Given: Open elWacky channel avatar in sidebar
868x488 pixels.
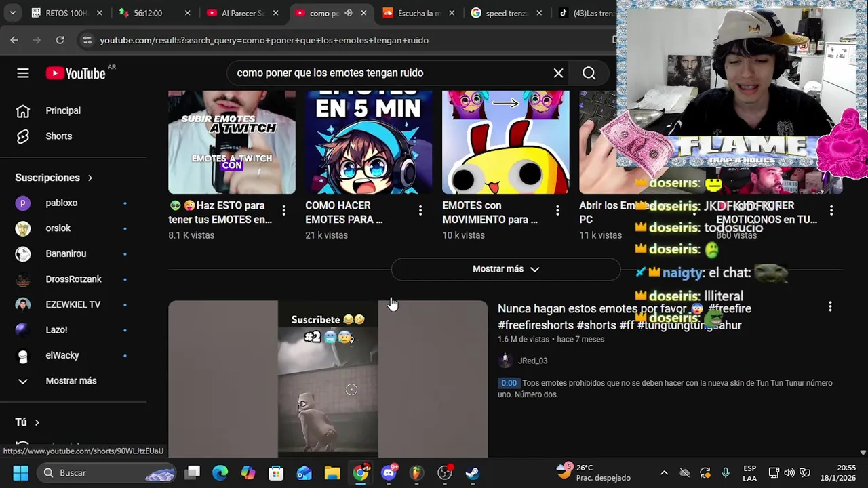Looking at the screenshot, I should coord(23,355).
